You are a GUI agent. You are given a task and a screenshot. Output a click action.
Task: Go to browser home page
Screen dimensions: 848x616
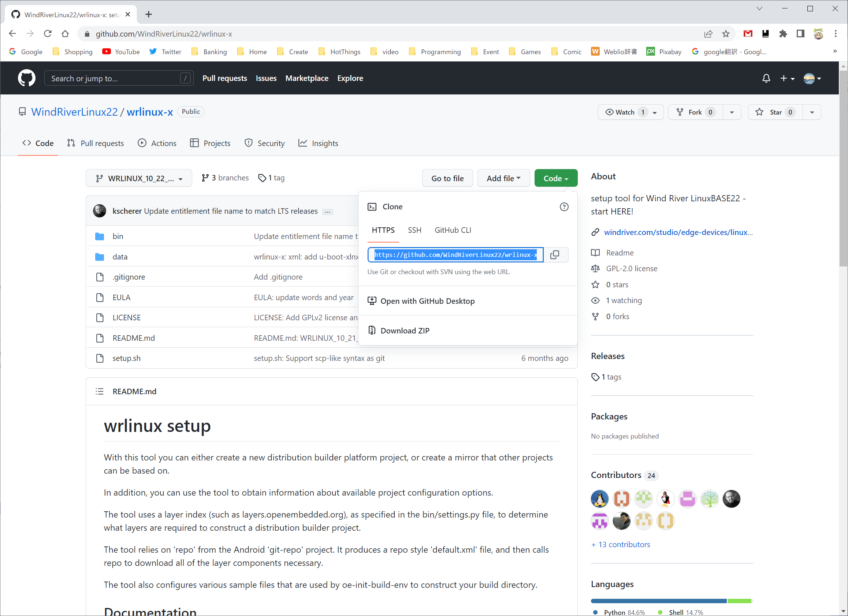65,34
